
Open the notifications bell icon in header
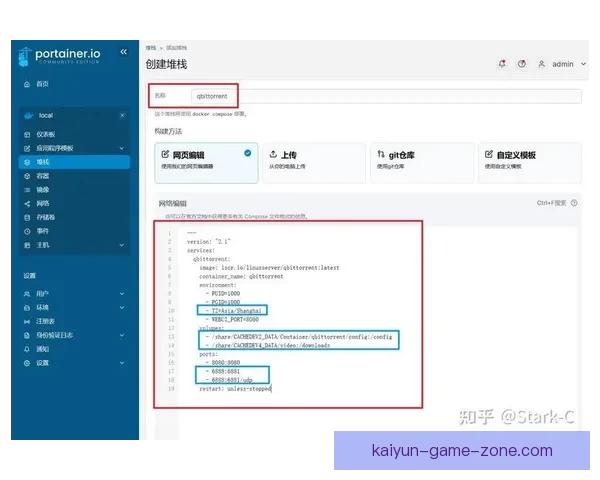502,64
